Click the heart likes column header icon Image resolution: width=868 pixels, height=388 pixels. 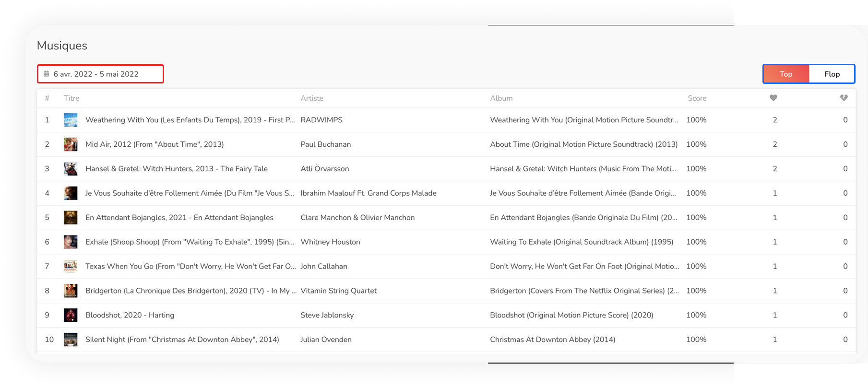click(773, 98)
